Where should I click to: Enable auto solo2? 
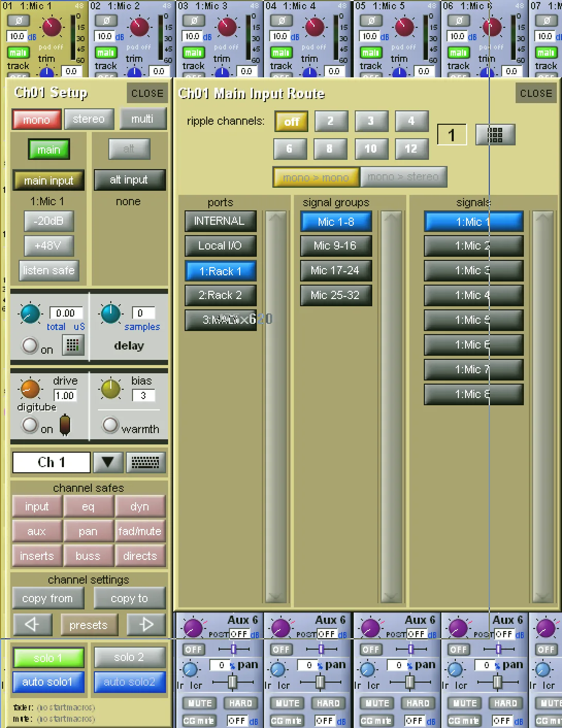129,682
